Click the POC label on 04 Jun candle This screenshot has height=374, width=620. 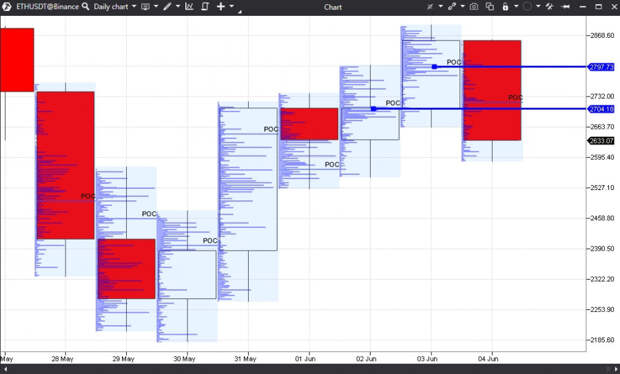pos(516,97)
